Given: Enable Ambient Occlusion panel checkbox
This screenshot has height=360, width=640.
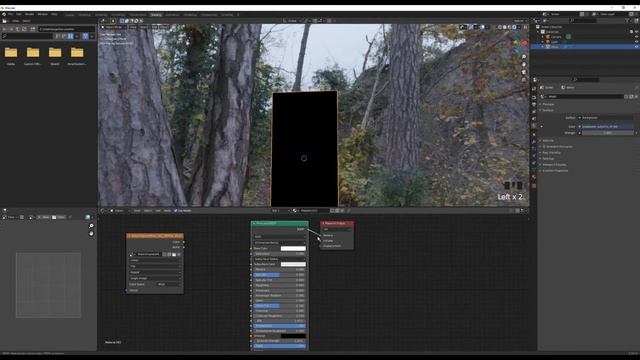Looking at the screenshot, I should point(544,147).
